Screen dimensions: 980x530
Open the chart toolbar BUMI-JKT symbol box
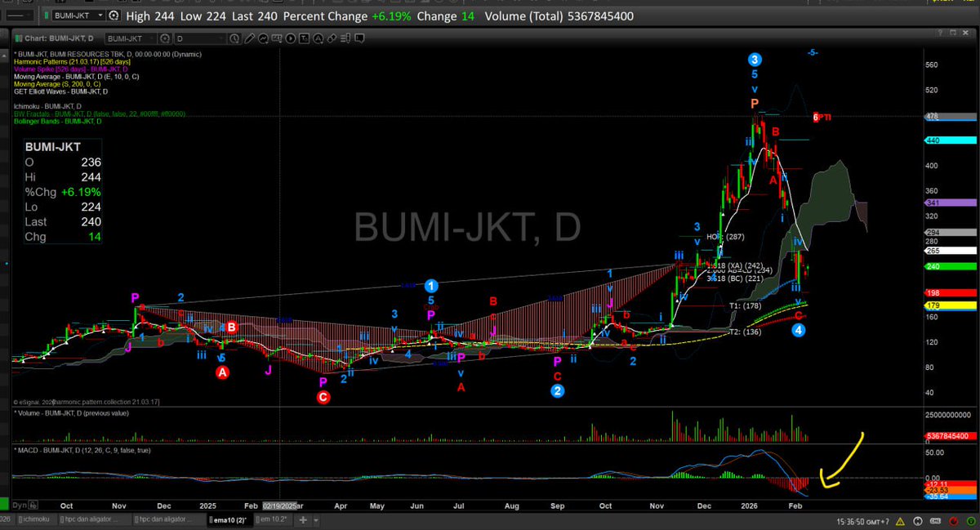(x=131, y=38)
